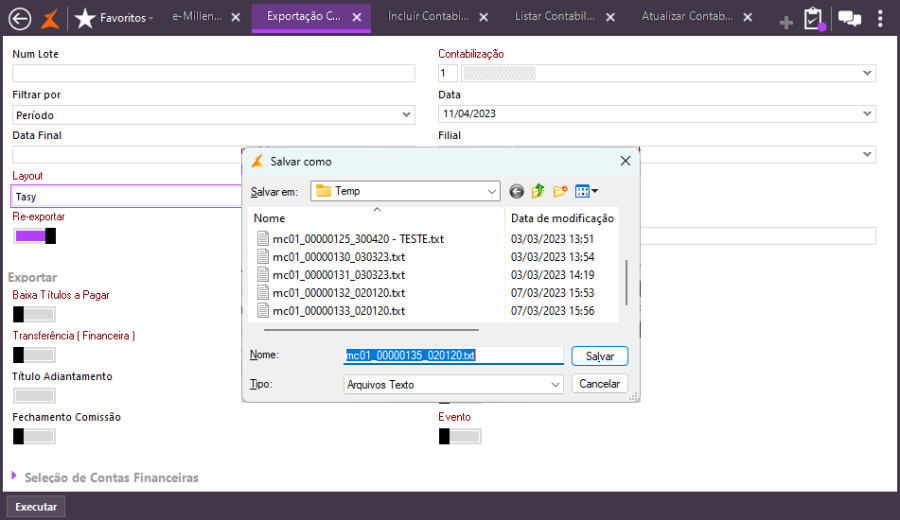Viewport: 900px width, 520px height.
Task: Enable Transferência (Financeira) switch
Action: click(34, 355)
